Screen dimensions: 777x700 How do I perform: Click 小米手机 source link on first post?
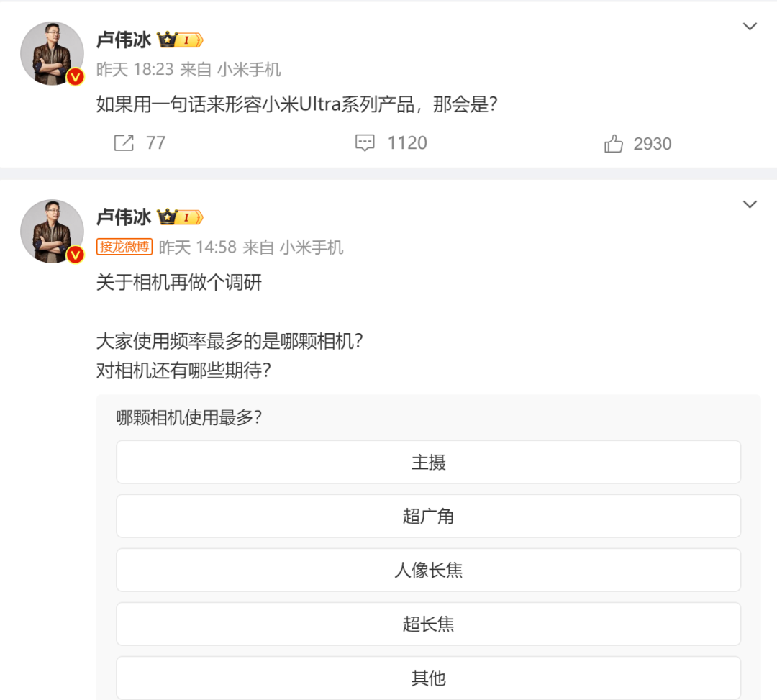249,70
